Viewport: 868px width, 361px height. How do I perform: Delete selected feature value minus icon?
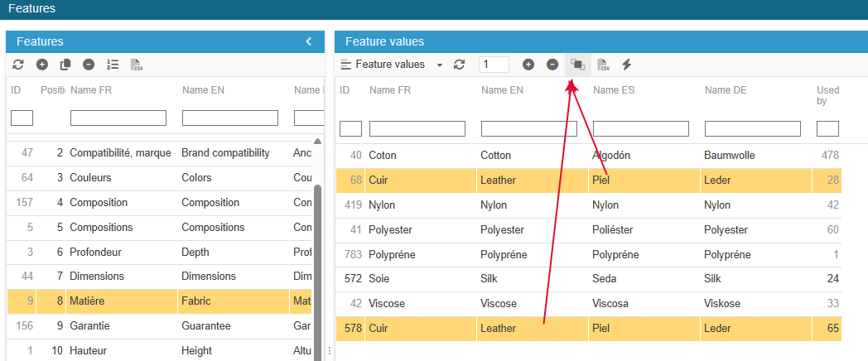click(x=552, y=65)
